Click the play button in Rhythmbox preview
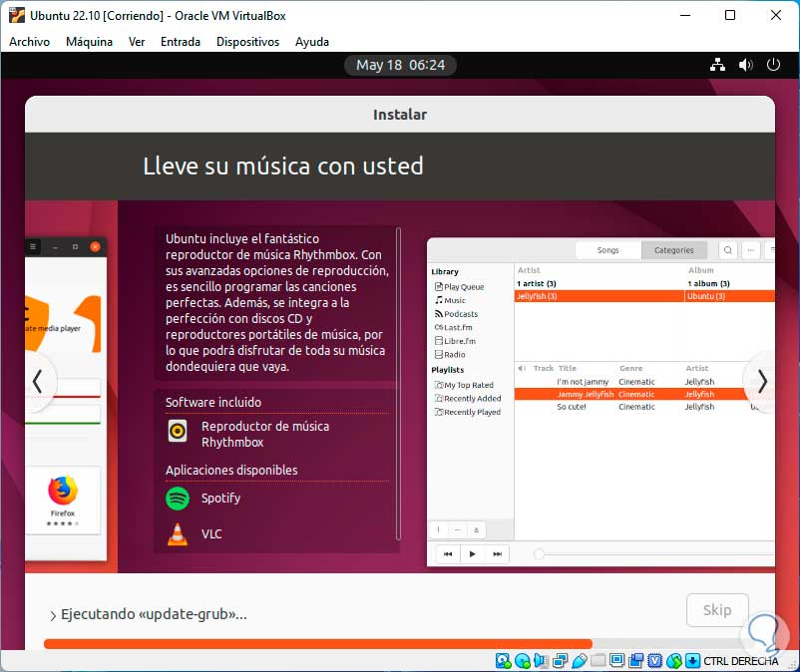The height and width of the screenshot is (672, 800). (473, 554)
